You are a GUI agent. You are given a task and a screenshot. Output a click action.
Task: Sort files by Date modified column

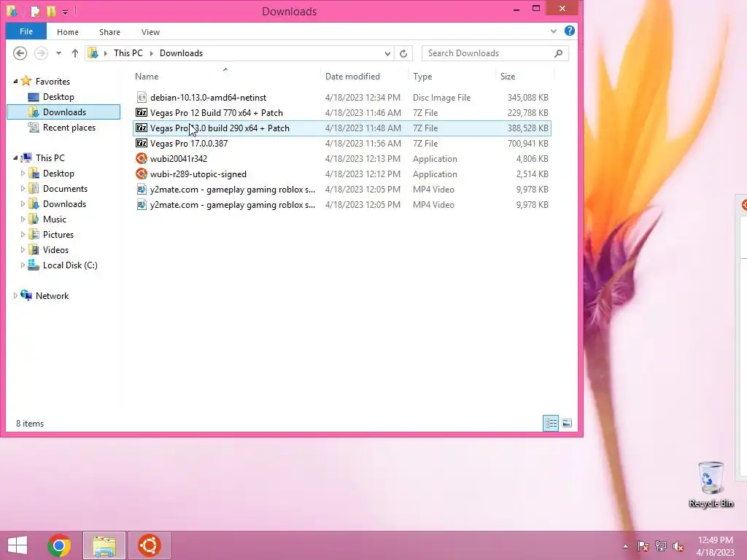click(x=352, y=76)
